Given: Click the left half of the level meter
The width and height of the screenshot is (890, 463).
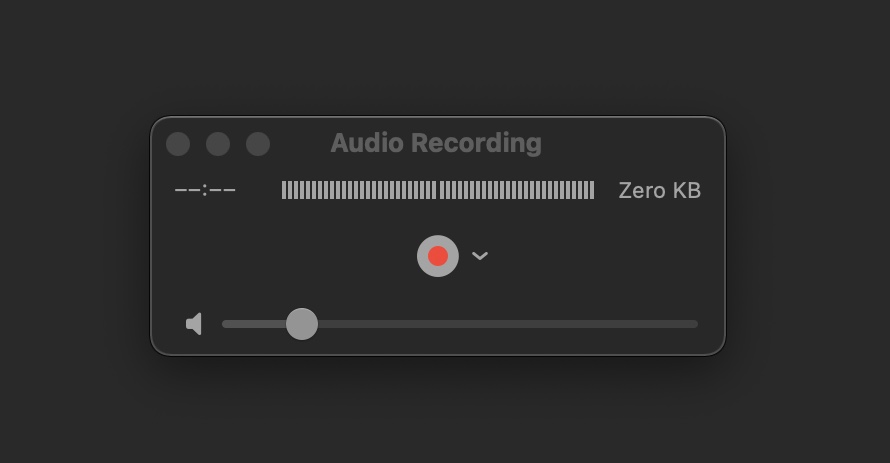Looking at the screenshot, I should tap(359, 190).
